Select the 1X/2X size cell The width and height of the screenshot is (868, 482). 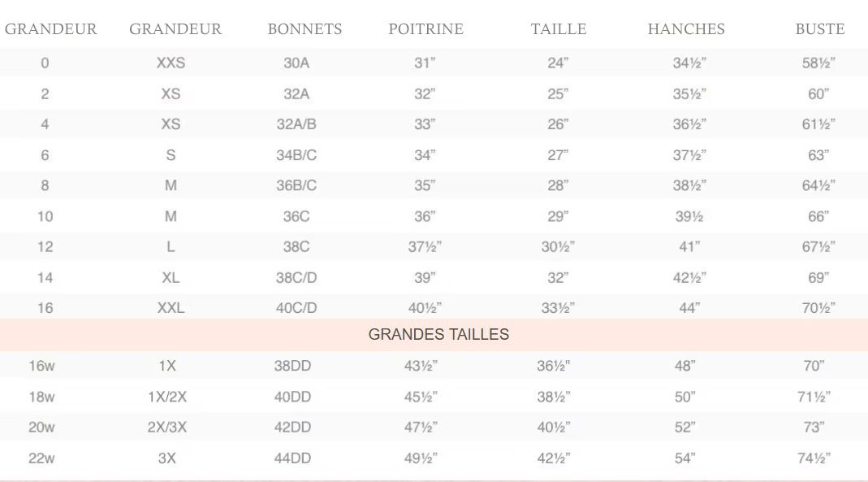[x=167, y=397]
